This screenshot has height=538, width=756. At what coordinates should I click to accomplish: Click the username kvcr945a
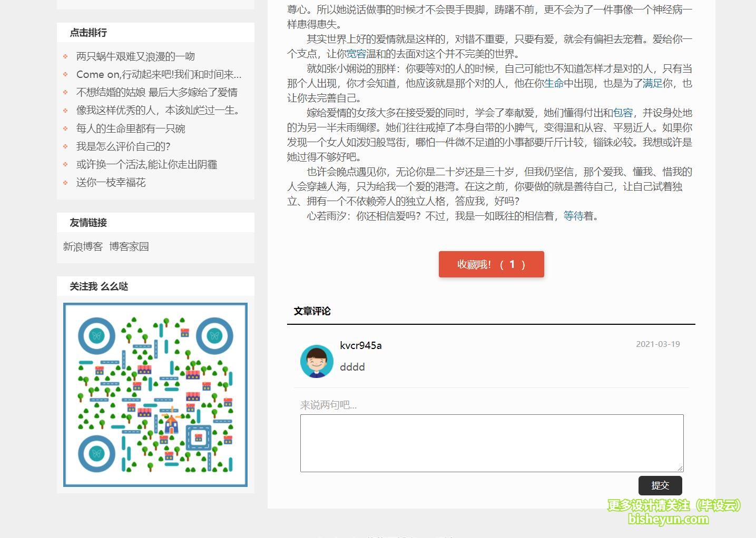[x=361, y=345]
